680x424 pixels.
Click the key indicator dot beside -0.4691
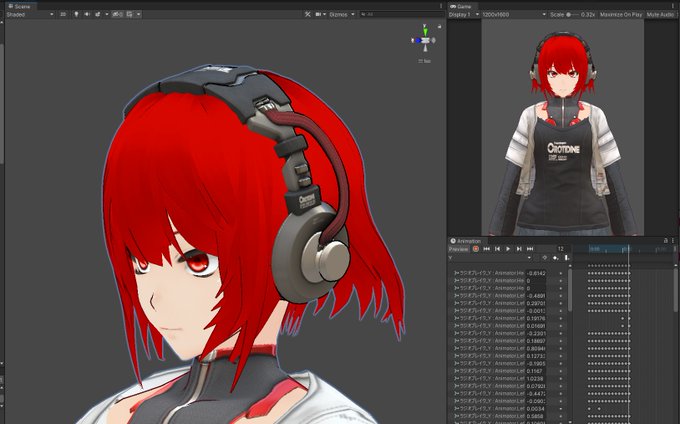(561, 296)
